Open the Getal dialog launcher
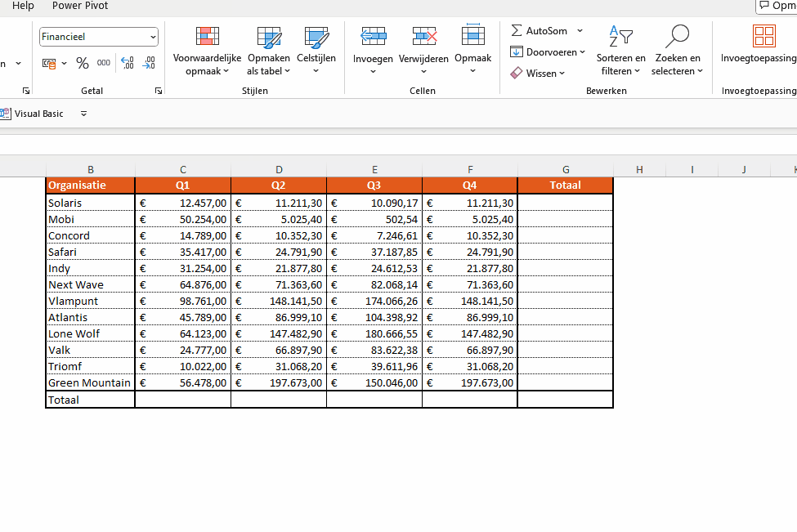Image resolution: width=797 pixels, height=532 pixels. tap(159, 91)
